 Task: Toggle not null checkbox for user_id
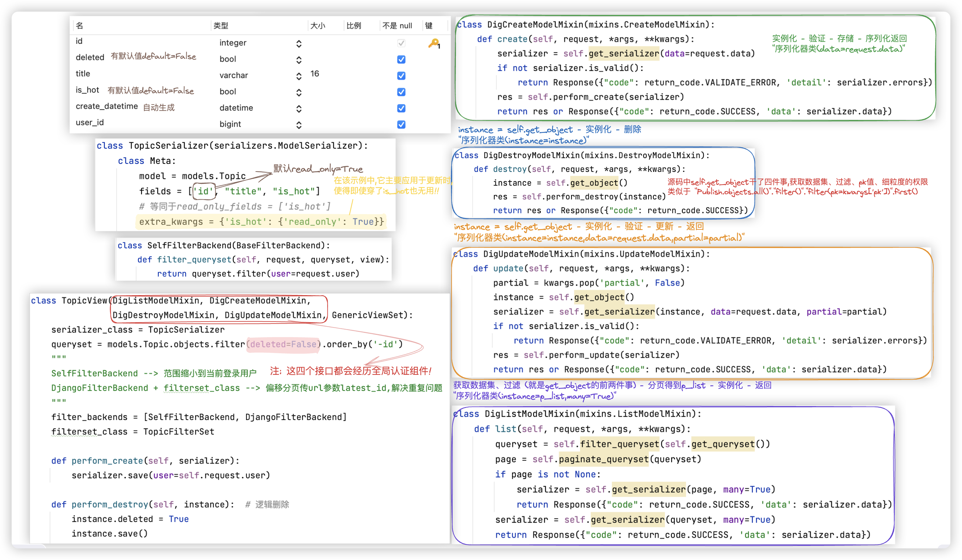[401, 125]
